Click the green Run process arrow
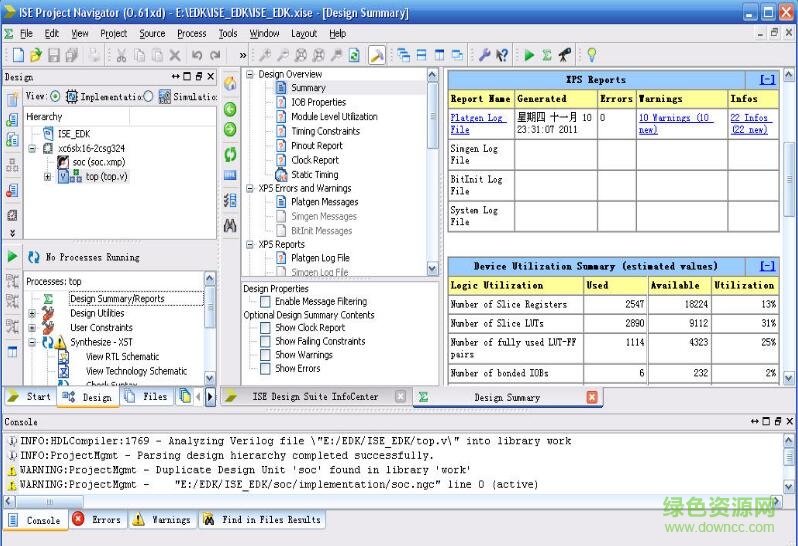This screenshot has width=798, height=546. 13,257
